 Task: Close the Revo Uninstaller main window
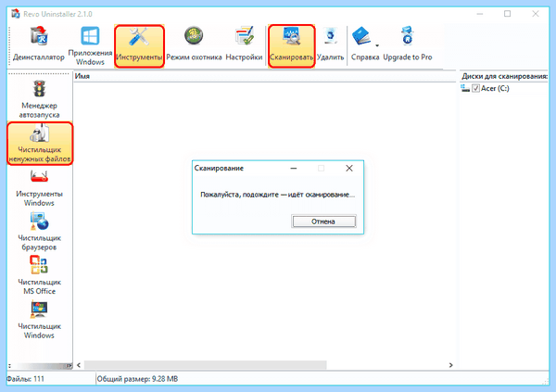(x=536, y=14)
